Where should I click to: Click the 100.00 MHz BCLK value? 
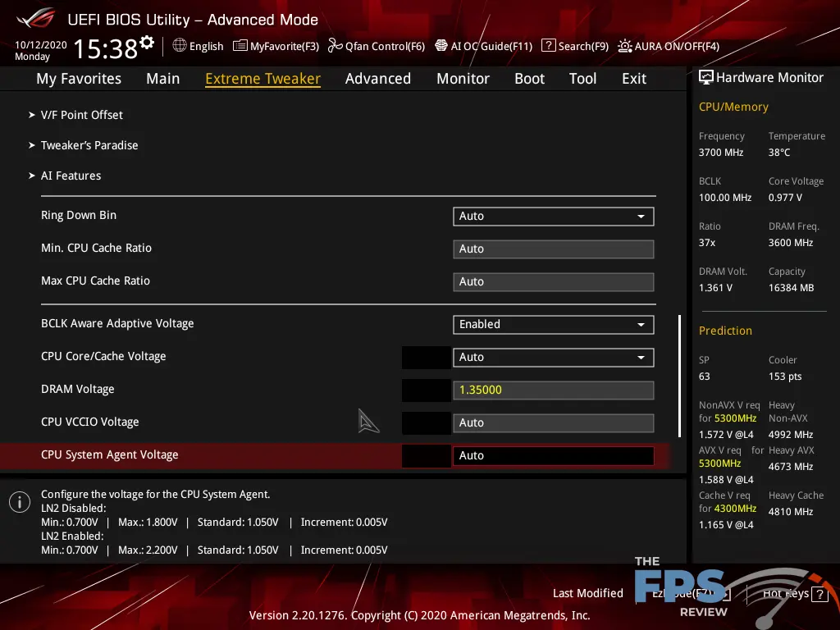click(x=725, y=197)
